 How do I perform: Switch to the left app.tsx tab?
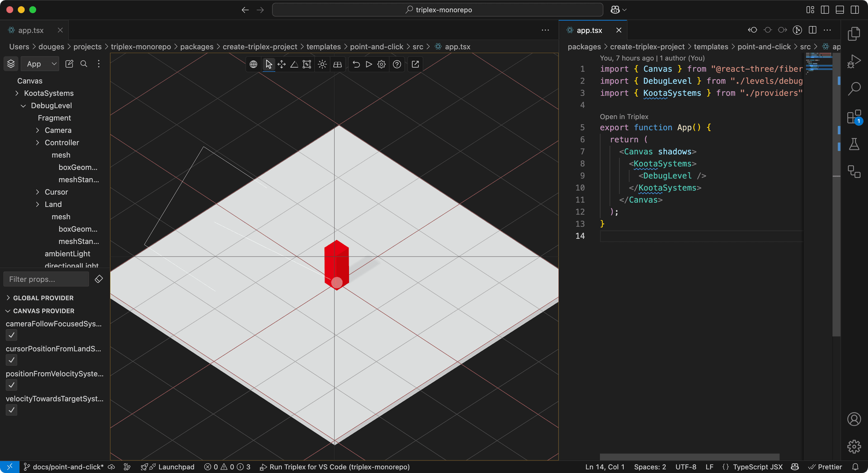tap(31, 30)
